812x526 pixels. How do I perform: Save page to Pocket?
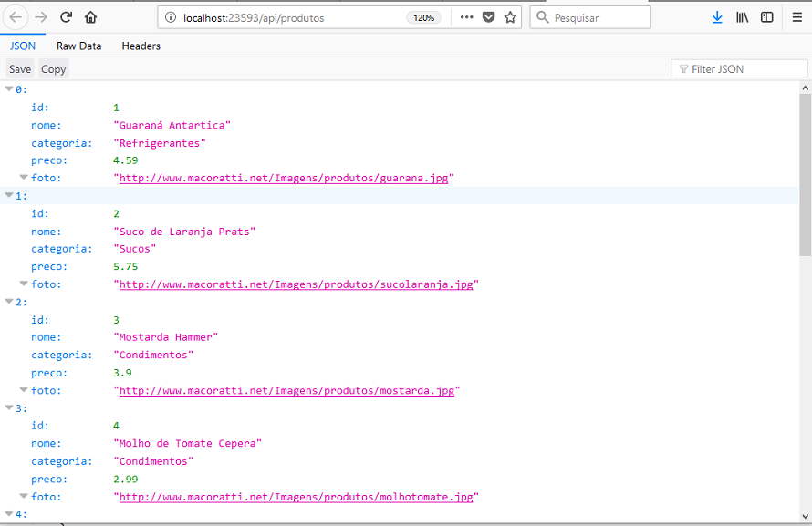[488, 17]
